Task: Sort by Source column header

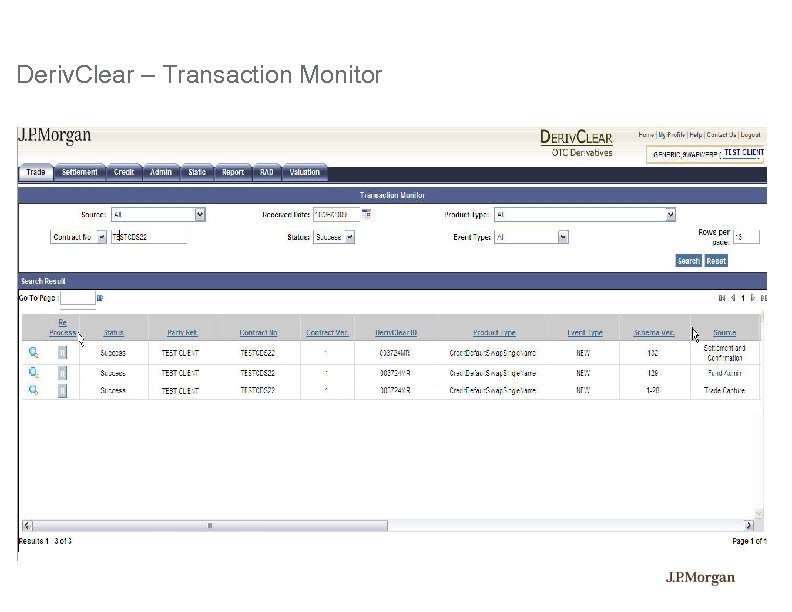Action: pyautogui.click(x=724, y=333)
